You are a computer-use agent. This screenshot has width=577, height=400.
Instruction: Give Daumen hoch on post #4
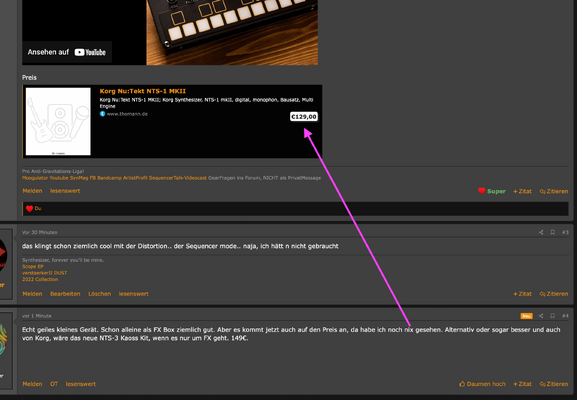[482, 384]
